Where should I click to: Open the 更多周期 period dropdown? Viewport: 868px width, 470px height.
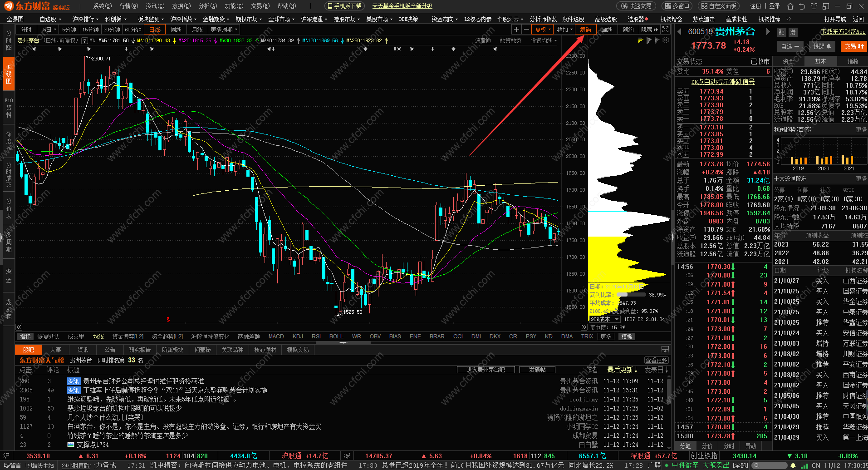pyautogui.click(x=224, y=30)
